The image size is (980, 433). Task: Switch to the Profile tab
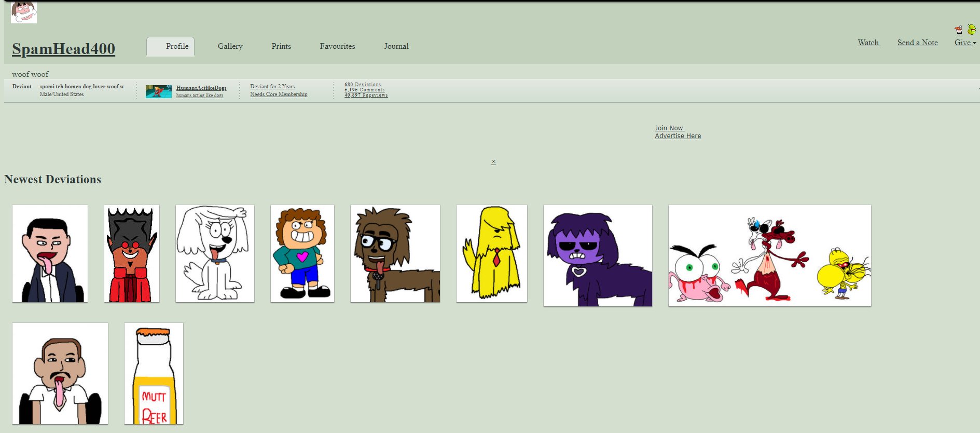[x=171, y=46]
